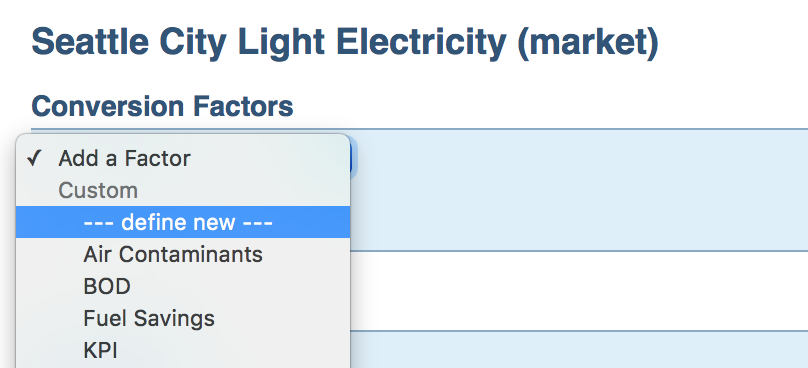Image resolution: width=808 pixels, height=368 pixels.
Task: Click the Seattle City Light Electricity heading
Action: click(345, 42)
